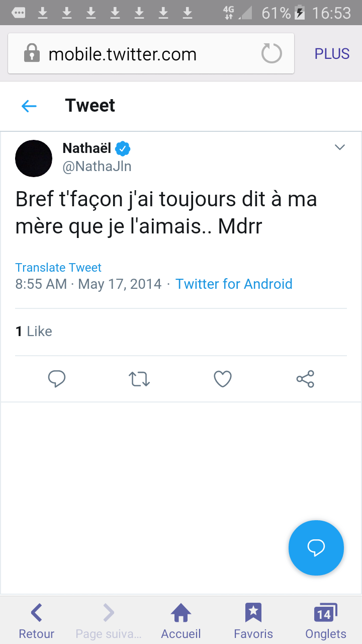362x644 pixels.
Task: Go back using the blue arrow
Action: 29,106
